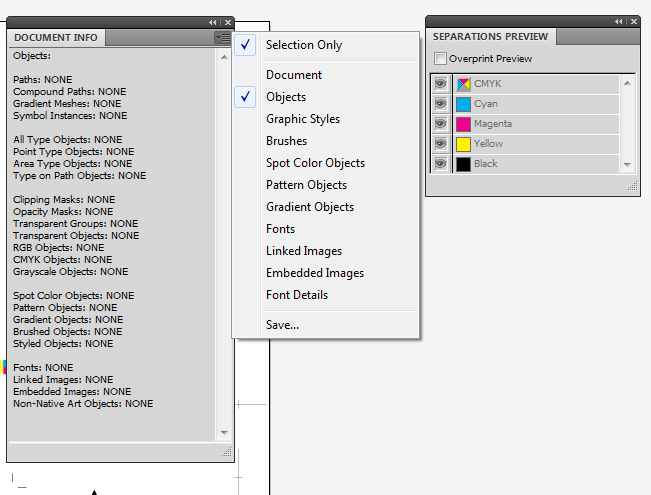
Task: Click the 'Non-Native Art Objects: NONE' line
Action: pos(83,404)
